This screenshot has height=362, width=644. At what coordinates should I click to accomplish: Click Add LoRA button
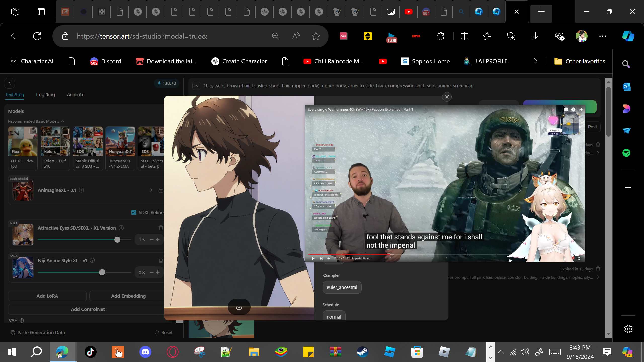47,296
